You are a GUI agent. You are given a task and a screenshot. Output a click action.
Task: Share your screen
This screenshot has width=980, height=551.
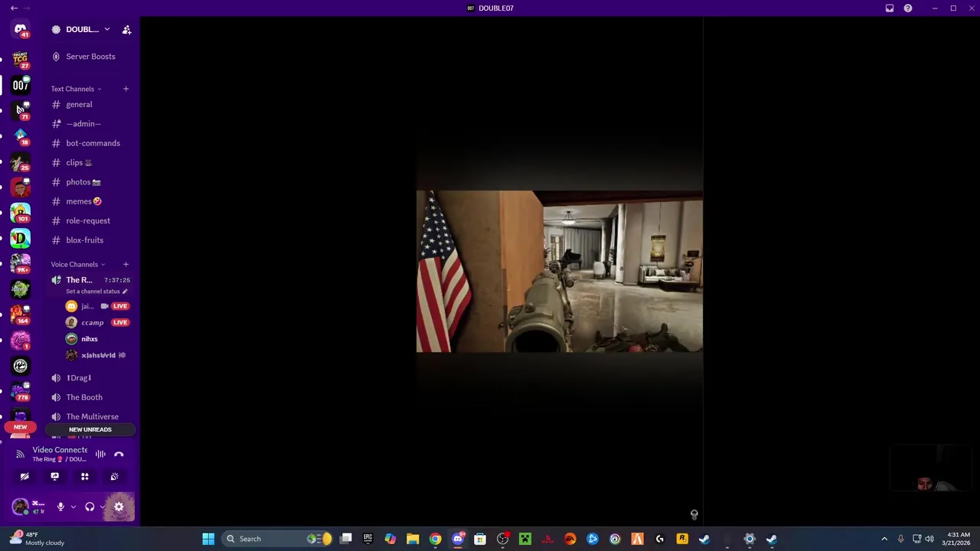pyautogui.click(x=54, y=477)
